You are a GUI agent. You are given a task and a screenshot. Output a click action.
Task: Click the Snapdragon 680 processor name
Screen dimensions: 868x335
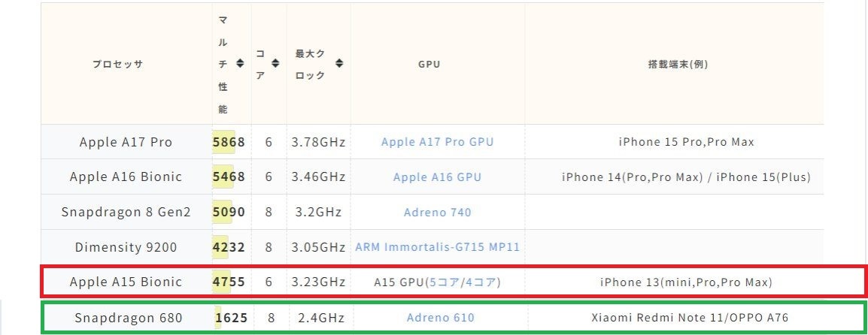pyautogui.click(x=128, y=318)
